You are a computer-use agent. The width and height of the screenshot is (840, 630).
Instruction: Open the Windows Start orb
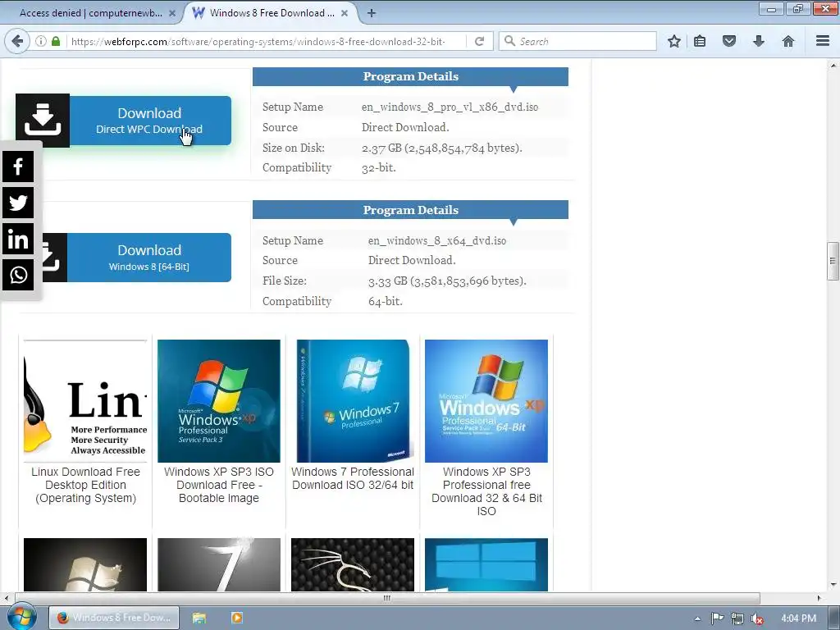(21, 617)
